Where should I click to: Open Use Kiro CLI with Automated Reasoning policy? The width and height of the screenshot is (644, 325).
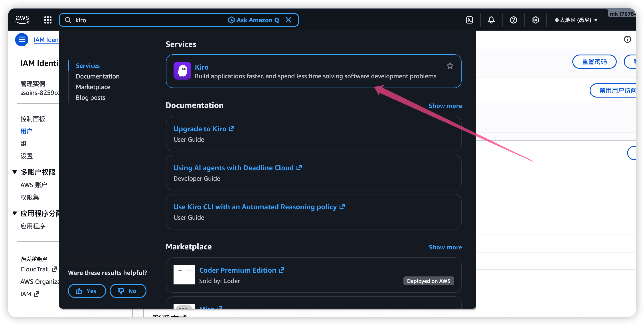point(259,207)
